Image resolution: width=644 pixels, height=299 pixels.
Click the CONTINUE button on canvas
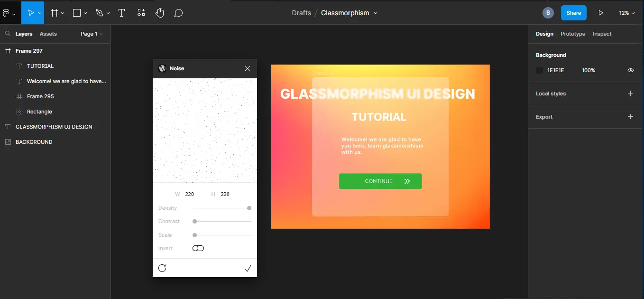click(x=380, y=181)
